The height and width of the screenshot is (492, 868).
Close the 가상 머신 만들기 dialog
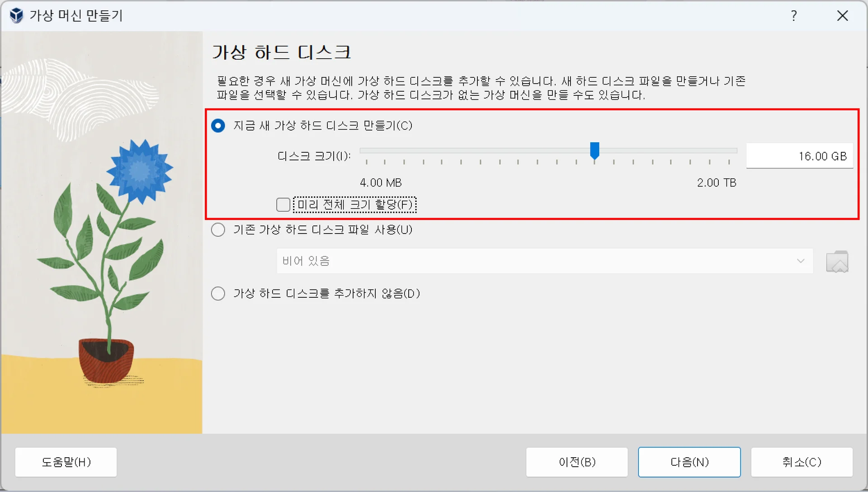842,16
